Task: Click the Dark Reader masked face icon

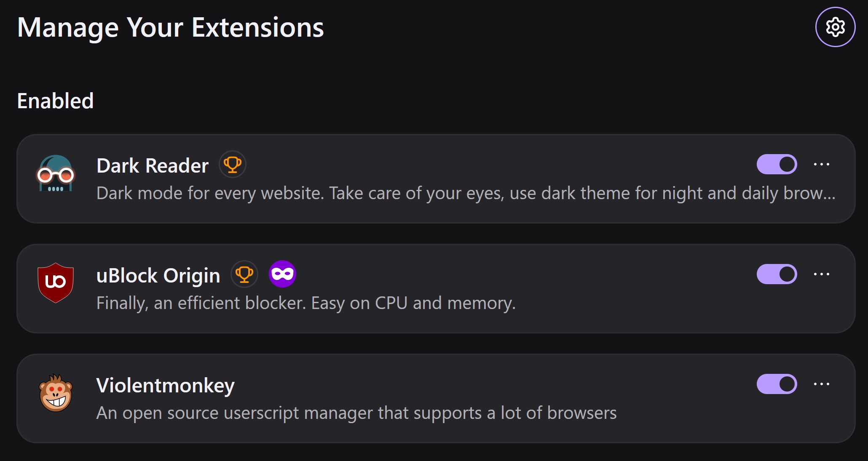Action: 56,174
